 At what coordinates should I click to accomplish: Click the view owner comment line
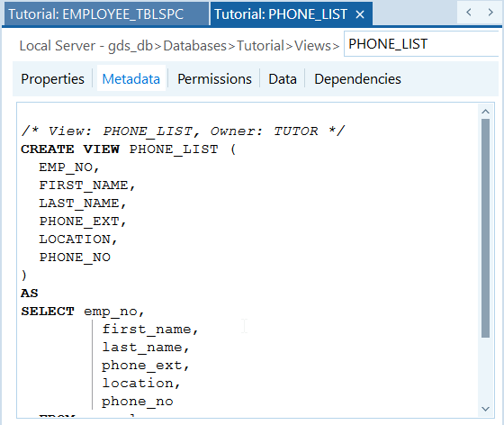click(183, 131)
